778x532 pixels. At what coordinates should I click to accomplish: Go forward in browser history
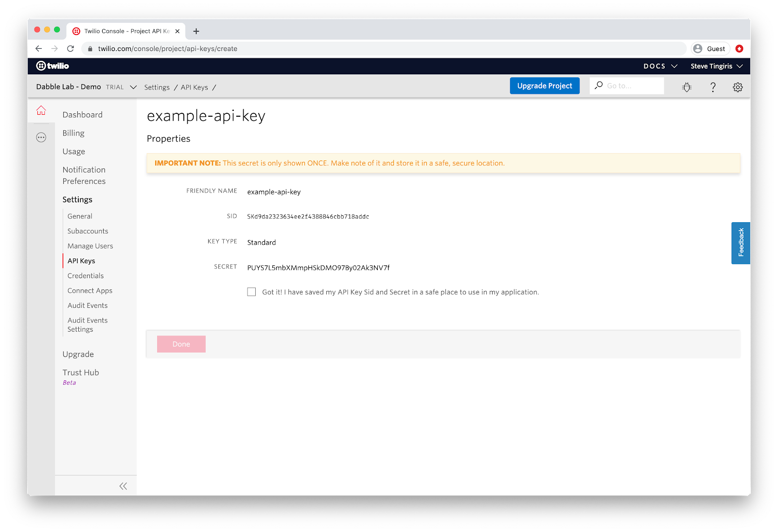tap(54, 49)
